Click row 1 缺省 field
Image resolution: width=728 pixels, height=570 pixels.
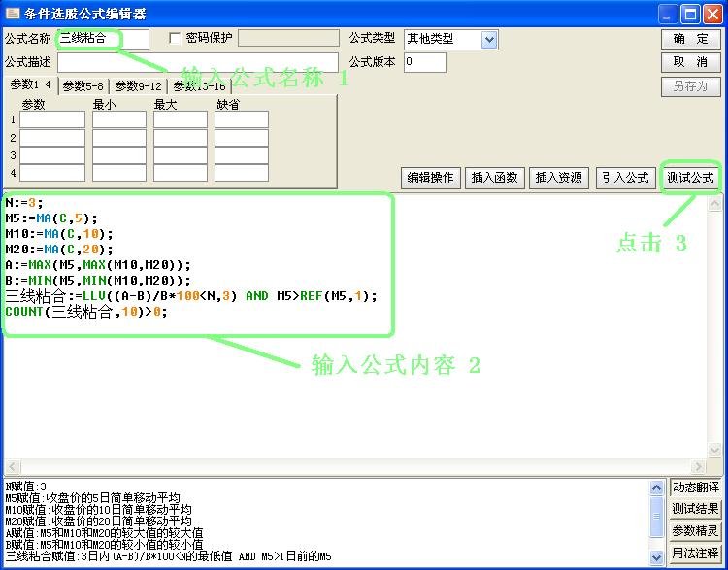point(242,119)
